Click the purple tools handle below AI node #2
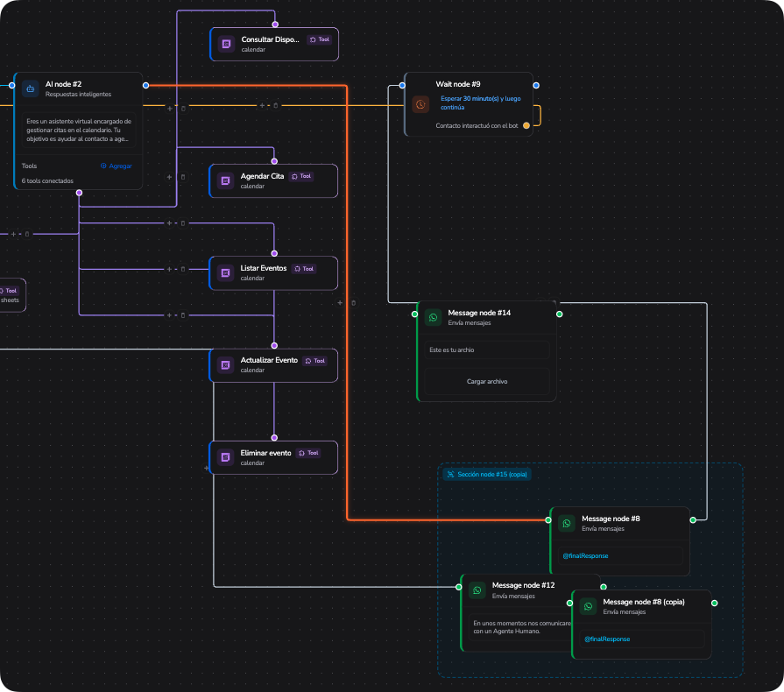 click(x=79, y=193)
